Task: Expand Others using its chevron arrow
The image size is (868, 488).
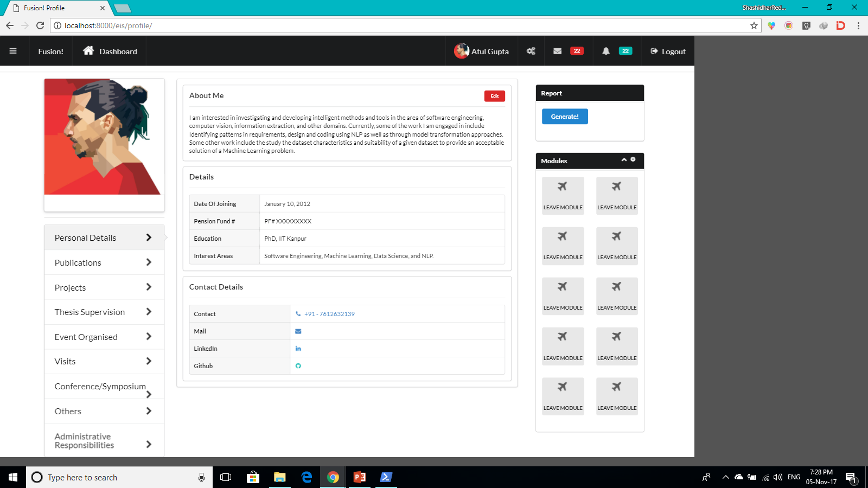Action: pos(149,411)
